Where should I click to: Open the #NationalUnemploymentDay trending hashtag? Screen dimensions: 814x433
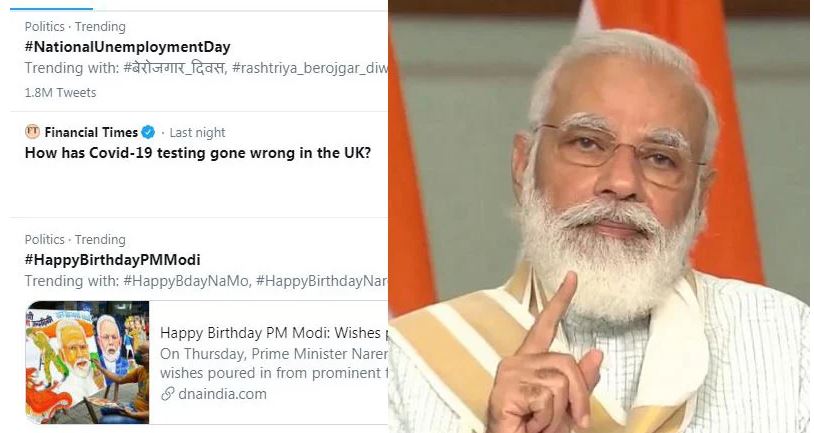coord(127,47)
